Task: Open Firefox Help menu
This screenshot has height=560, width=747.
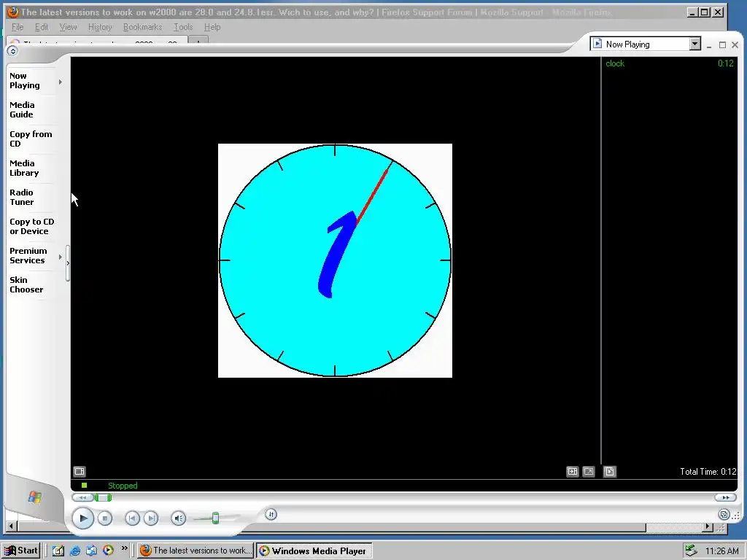Action: (x=212, y=27)
